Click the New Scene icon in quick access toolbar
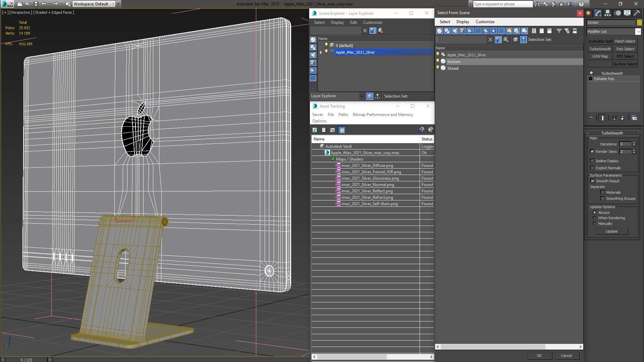The image size is (644, 362). coord(20,4)
